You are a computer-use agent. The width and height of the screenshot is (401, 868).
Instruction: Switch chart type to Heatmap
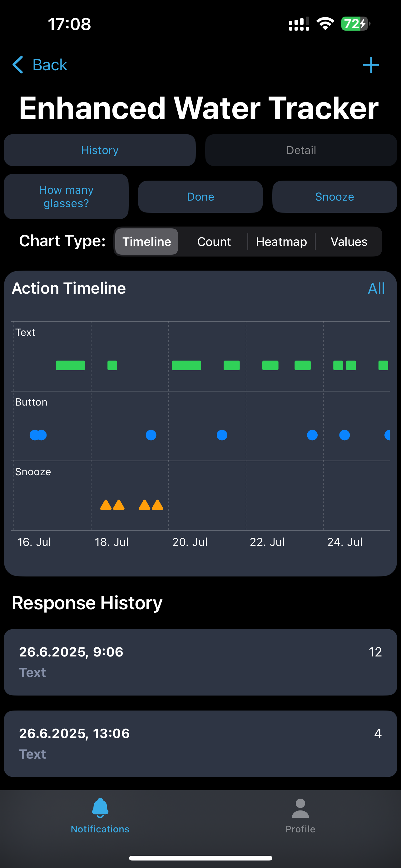(281, 241)
